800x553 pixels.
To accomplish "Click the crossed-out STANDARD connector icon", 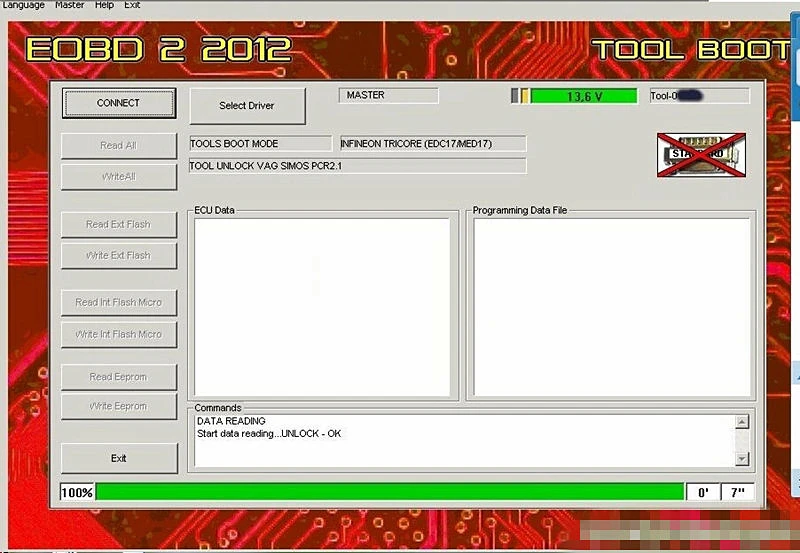I will tap(702, 155).
